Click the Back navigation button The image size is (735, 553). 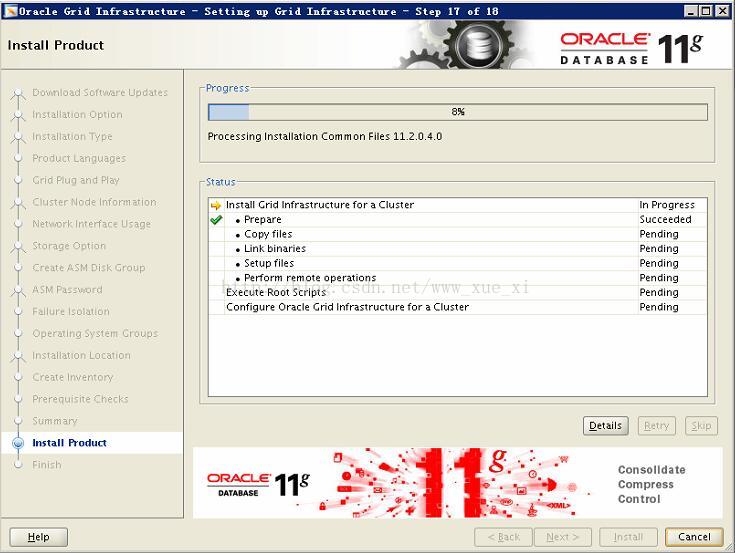(503, 537)
